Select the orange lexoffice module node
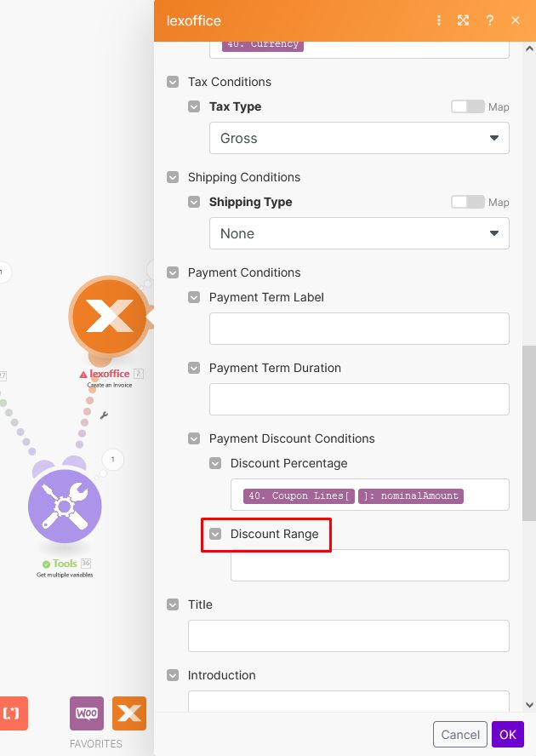 [x=110, y=317]
